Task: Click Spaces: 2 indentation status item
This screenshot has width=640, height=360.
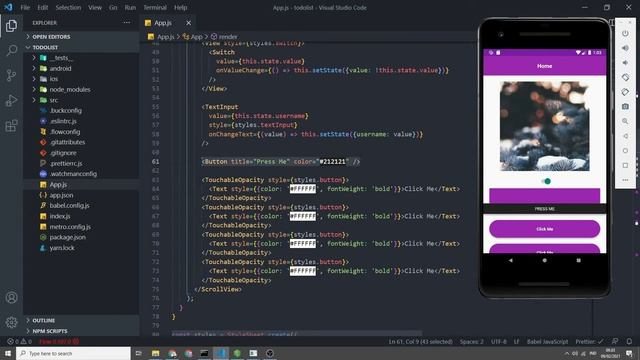Action: point(471,341)
